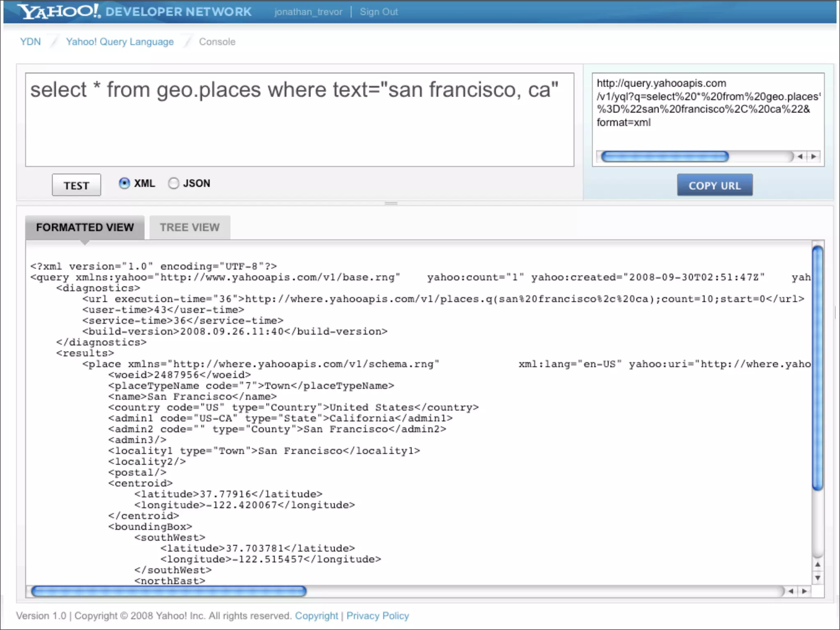Click the url execution-time diagnostics line
Viewport: 840px width, 630px height.
click(x=443, y=299)
